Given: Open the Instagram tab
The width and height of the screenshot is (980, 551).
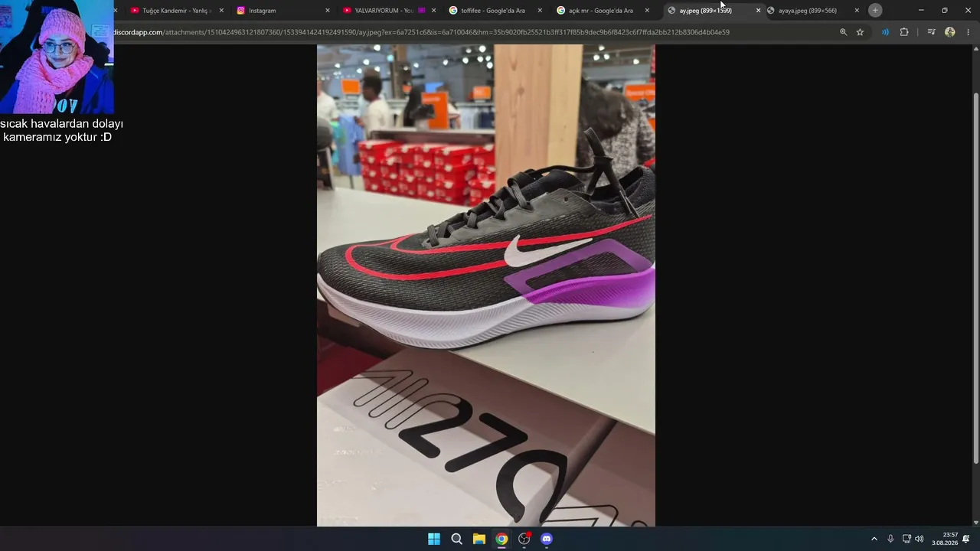Looking at the screenshot, I should point(282,11).
